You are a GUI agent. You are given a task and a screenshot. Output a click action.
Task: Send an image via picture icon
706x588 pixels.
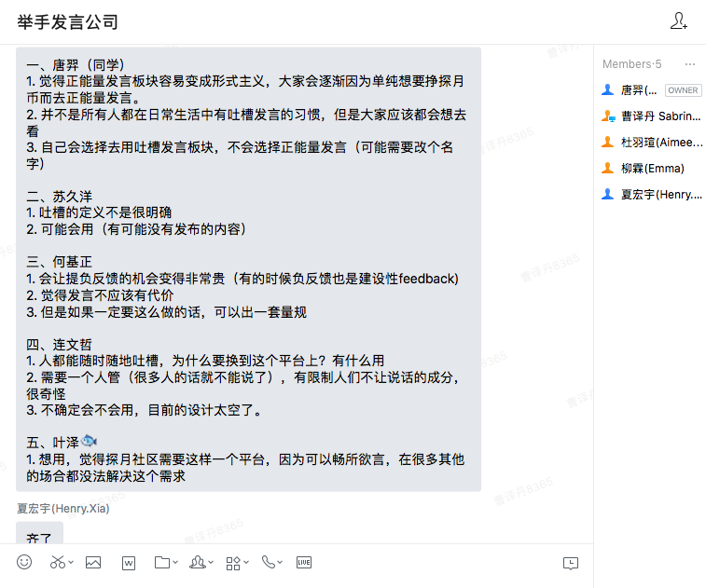[x=93, y=562]
